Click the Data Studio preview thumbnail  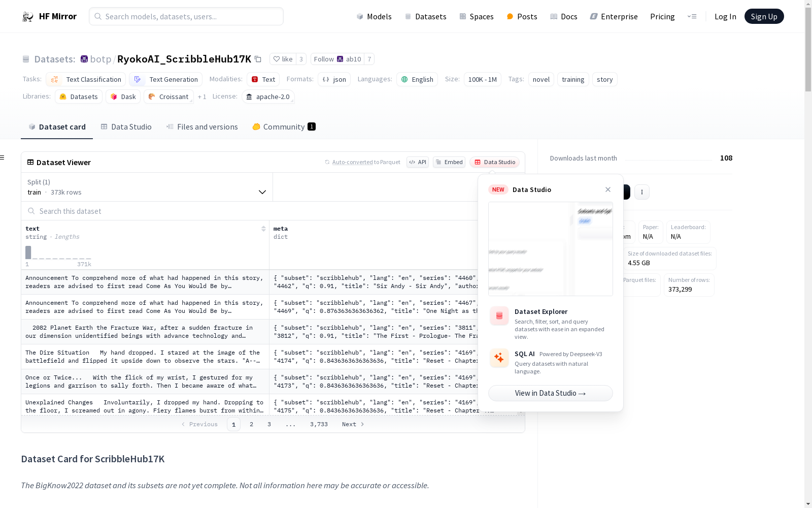[551, 249]
